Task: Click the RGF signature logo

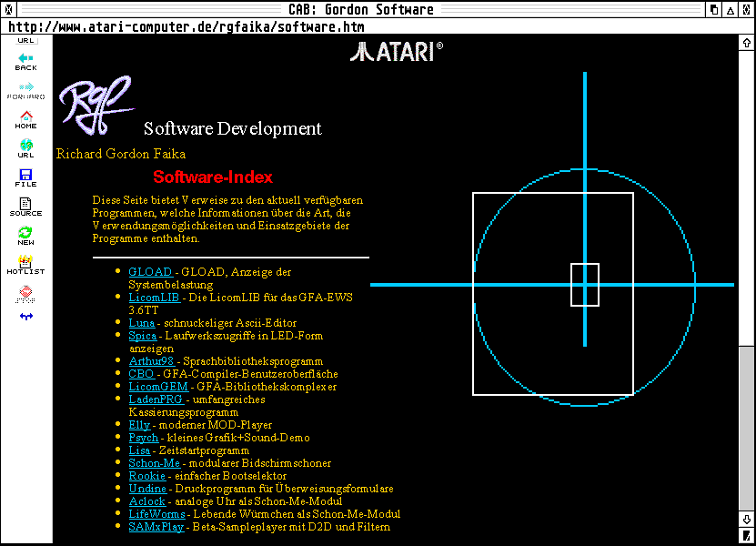Action: tap(96, 105)
